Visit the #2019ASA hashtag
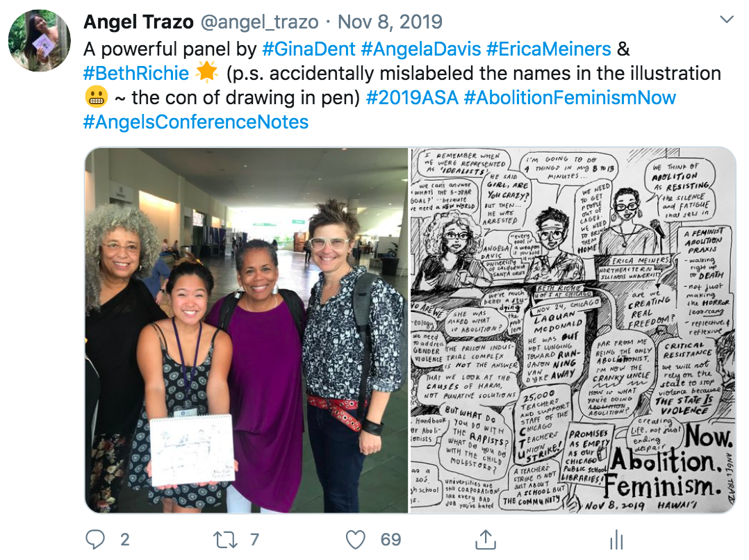This screenshot has height=560, width=749. pyautogui.click(x=412, y=97)
